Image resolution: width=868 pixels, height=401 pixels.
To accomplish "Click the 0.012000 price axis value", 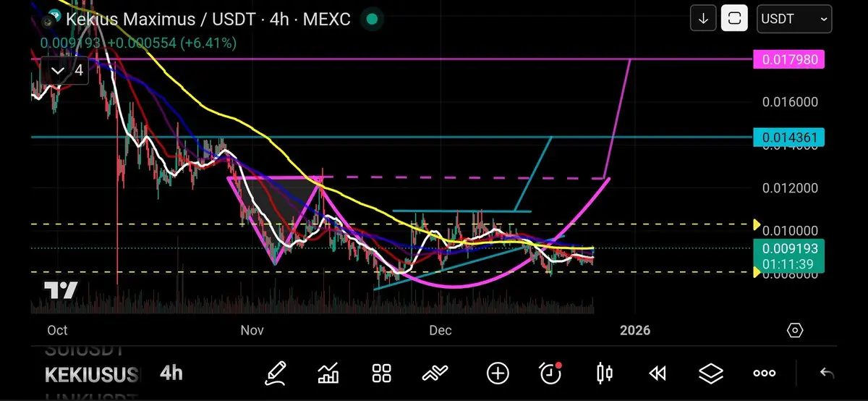I will click(790, 188).
